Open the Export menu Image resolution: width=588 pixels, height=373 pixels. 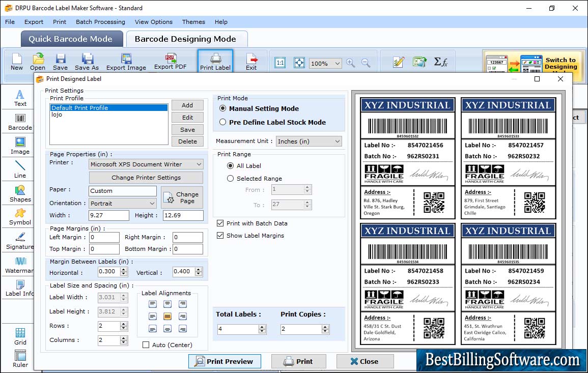[34, 22]
